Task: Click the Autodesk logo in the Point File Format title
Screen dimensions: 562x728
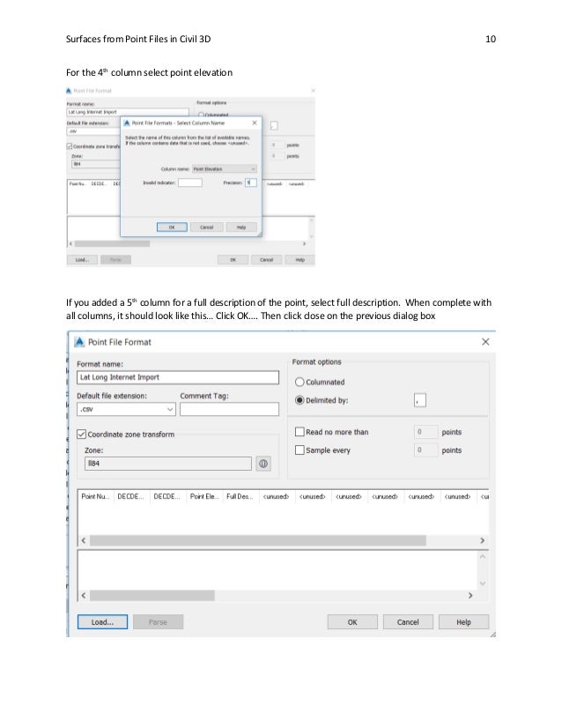Action: click(80, 342)
